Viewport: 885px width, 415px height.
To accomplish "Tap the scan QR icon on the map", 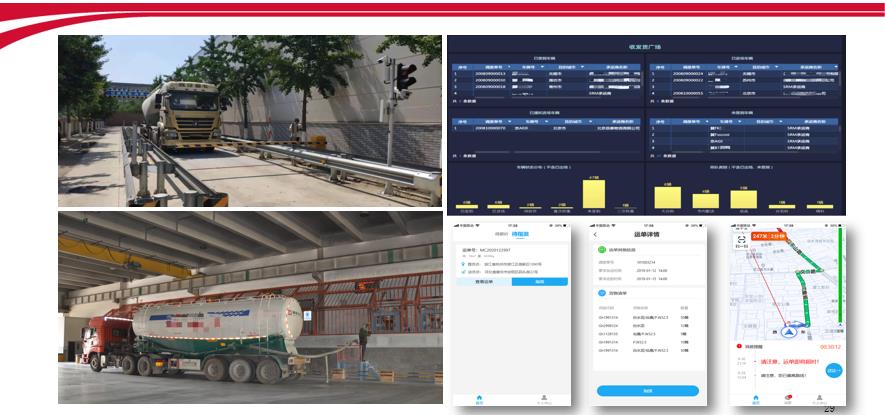I will tap(741, 241).
